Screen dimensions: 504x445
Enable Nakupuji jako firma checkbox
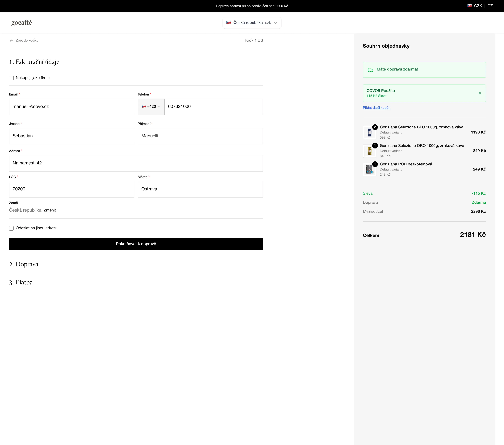[x=11, y=78]
